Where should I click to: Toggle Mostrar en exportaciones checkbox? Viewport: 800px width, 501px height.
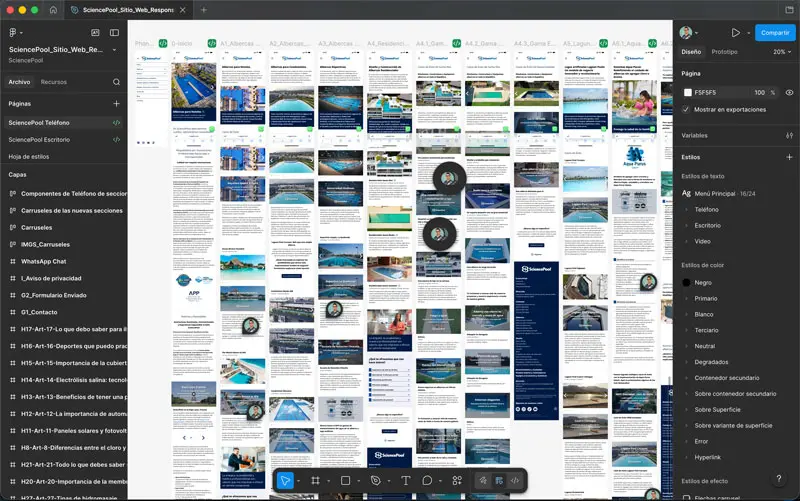[x=686, y=109]
